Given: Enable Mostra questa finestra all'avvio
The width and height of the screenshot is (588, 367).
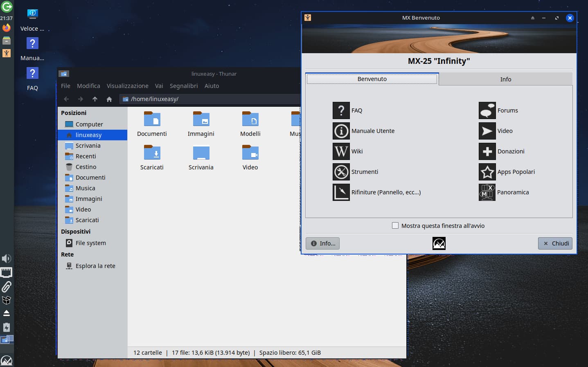Looking at the screenshot, I should coord(395,225).
